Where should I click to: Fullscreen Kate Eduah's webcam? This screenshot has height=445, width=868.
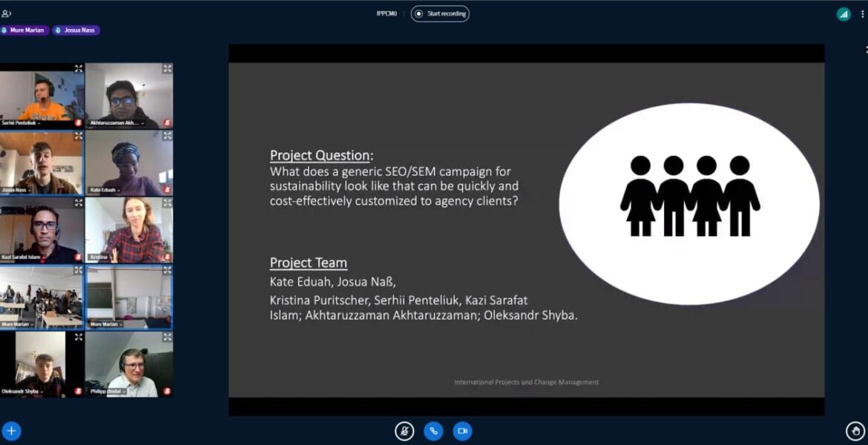pos(167,136)
